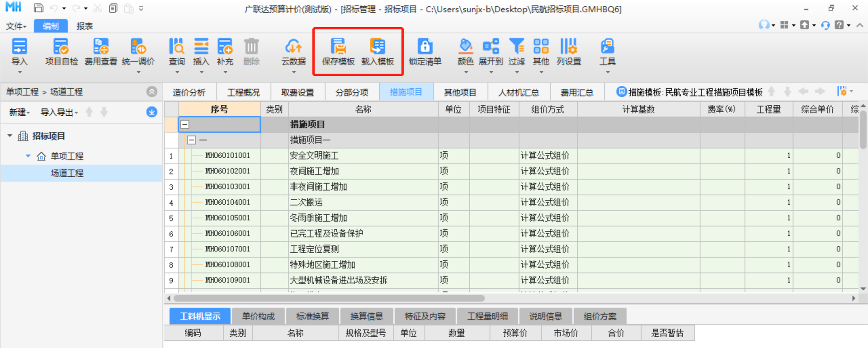Screen dimensions: 868x348
Task: Open the 新建 dropdown in left panel
Action: [19, 112]
